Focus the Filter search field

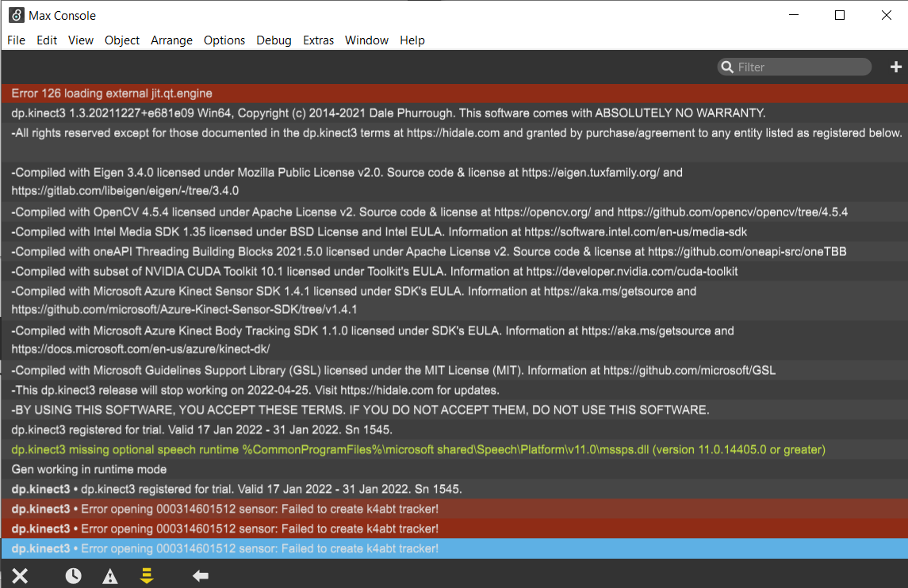pyautogui.click(x=795, y=67)
